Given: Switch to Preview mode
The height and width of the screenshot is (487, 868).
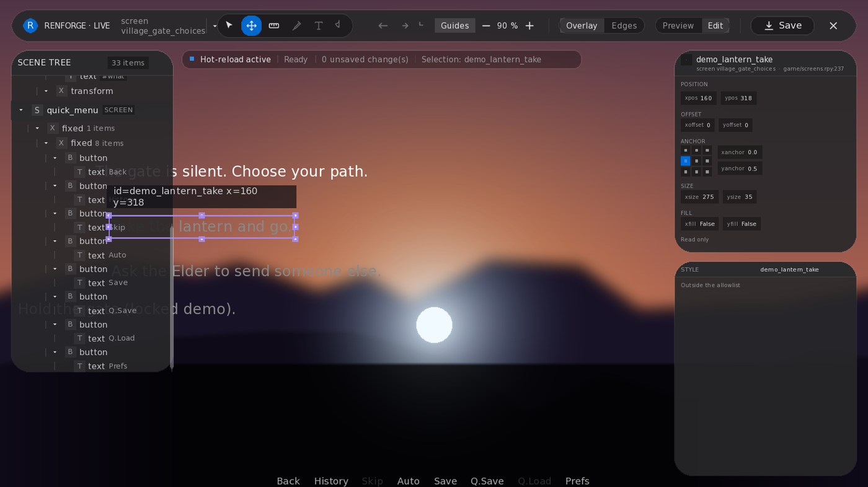Looking at the screenshot, I should coord(678,25).
